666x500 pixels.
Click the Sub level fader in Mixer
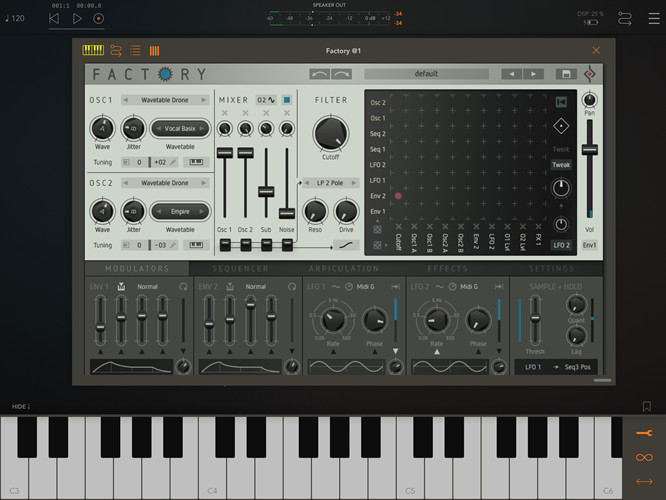point(266,191)
